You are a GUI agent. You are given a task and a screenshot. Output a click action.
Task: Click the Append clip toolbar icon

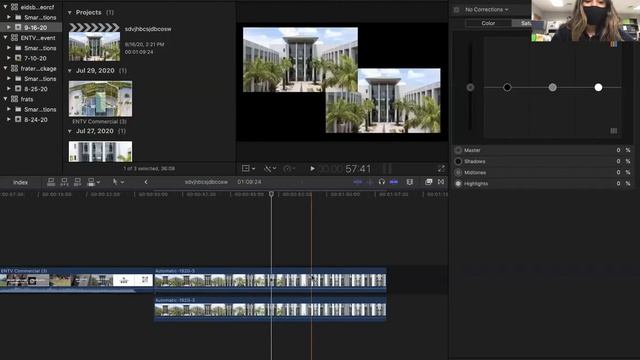(78, 182)
